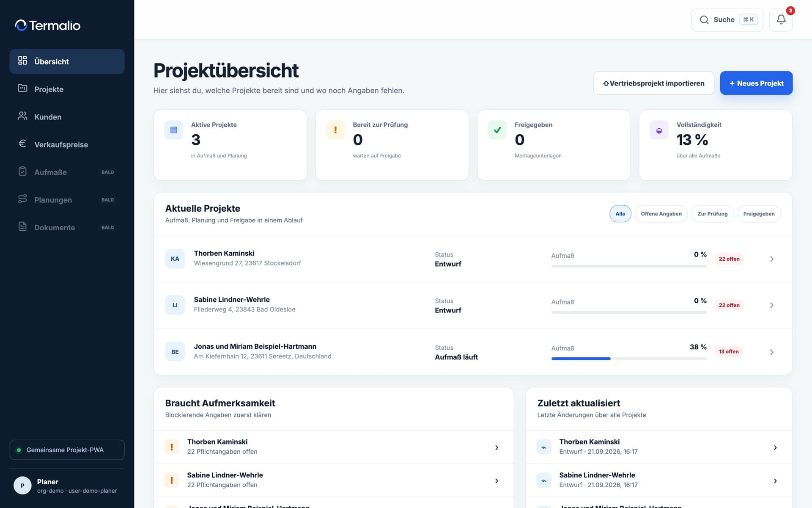Image resolution: width=812 pixels, height=508 pixels.
Task: Open chevron for Thorben Kaminski in Braucht Aufmerksamkeit
Action: pos(497,447)
